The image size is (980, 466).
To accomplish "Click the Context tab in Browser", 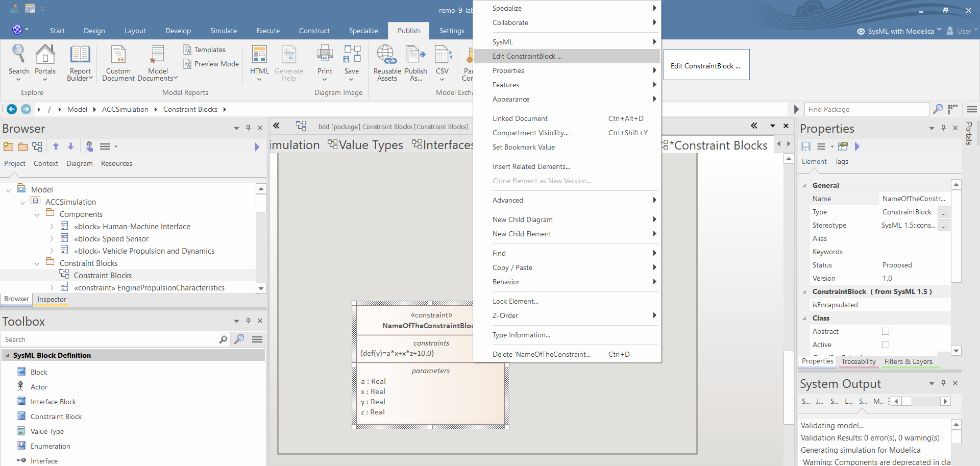I will [x=46, y=163].
